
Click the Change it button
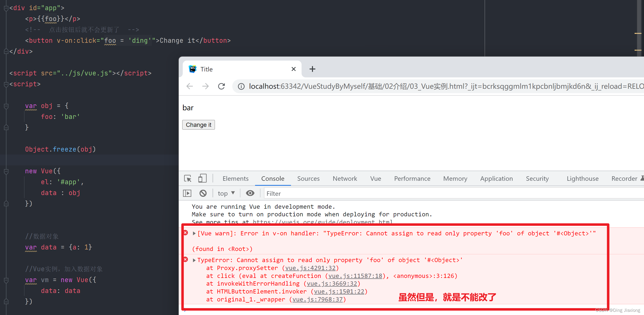(199, 125)
